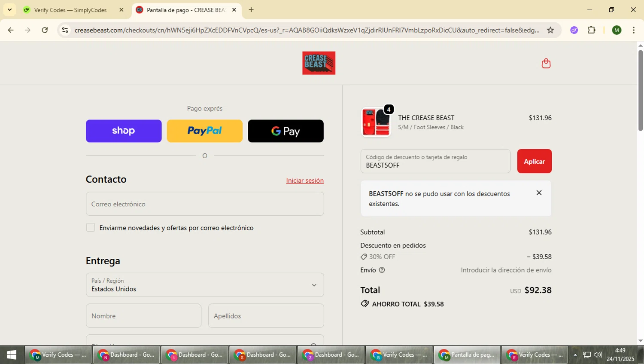This screenshot has height=364, width=644.
Task: Open the Chrome three-dot menu
Action: click(634, 30)
